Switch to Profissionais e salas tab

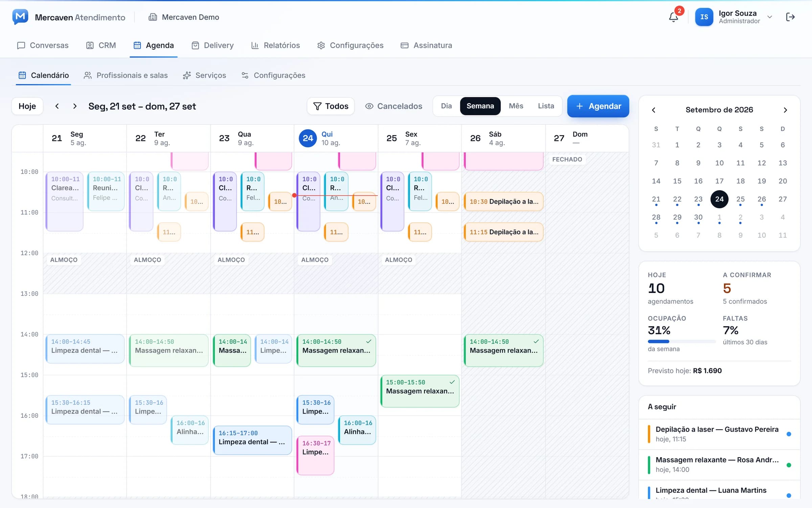126,75
